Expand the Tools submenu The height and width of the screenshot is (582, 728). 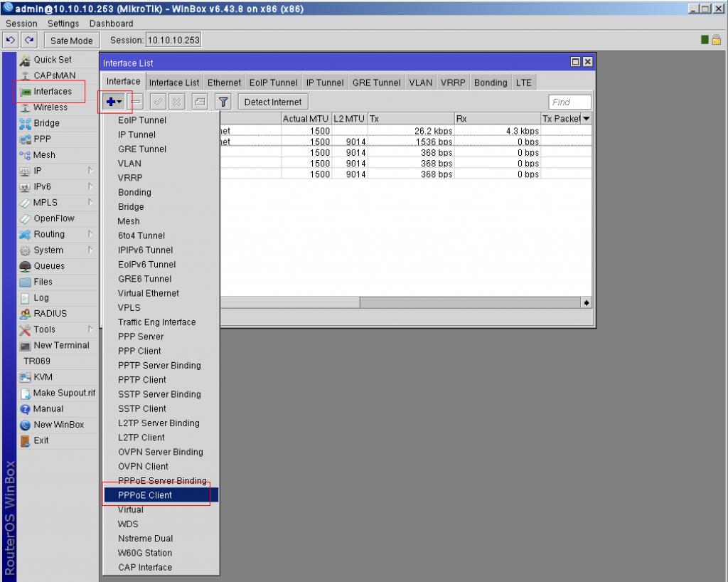click(90, 329)
